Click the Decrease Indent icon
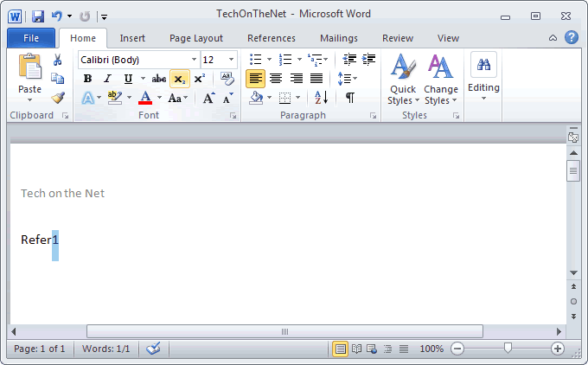The height and width of the screenshot is (365, 588). click(349, 60)
